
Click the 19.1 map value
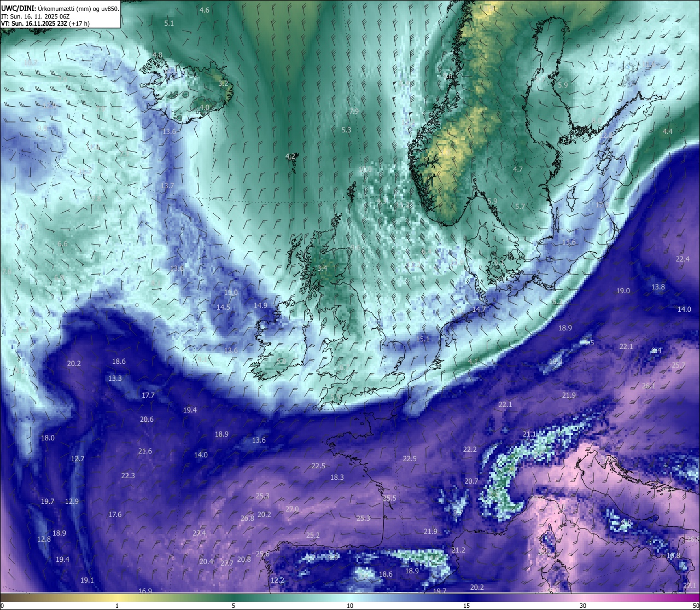(x=87, y=580)
